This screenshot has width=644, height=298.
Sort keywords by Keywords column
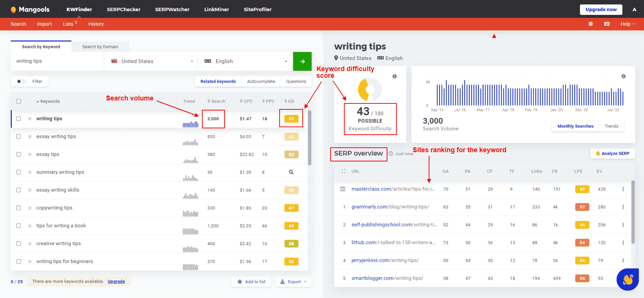tap(48, 101)
